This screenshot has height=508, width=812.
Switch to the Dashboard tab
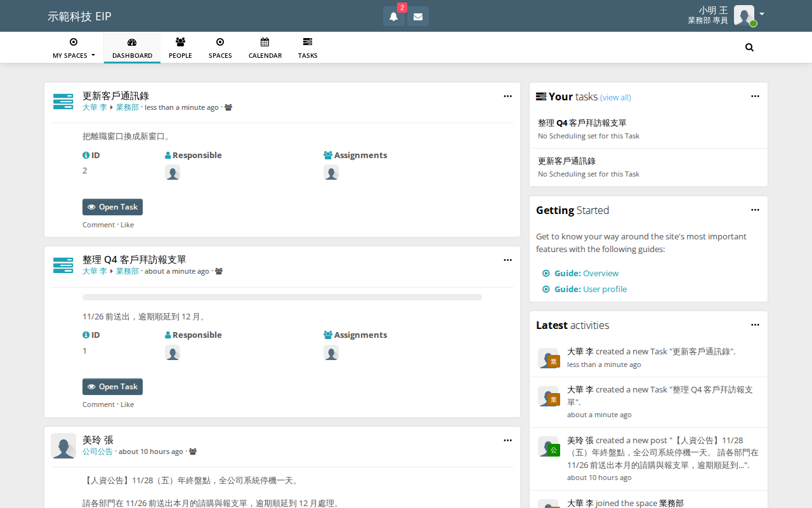click(x=132, y=48)
